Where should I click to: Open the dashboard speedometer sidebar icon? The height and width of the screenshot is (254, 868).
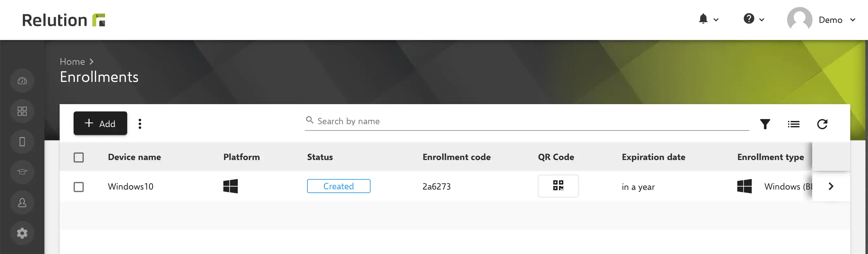click(x=22, y=81)
